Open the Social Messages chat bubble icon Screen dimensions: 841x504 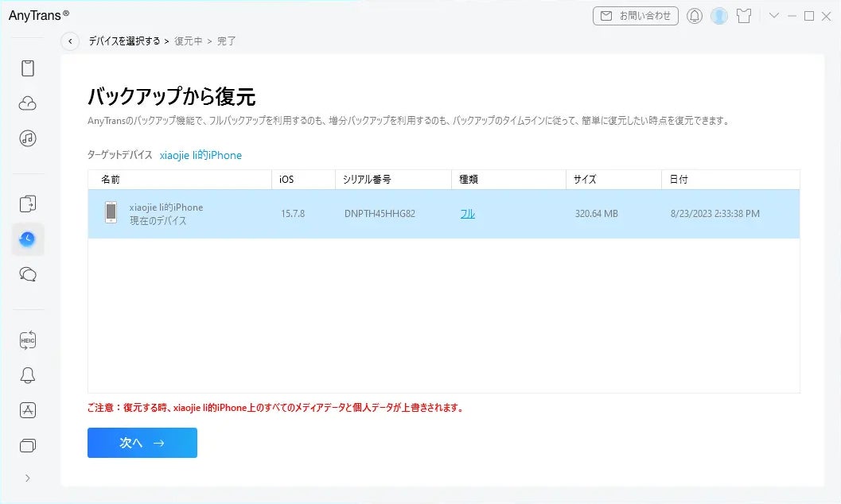28,274
